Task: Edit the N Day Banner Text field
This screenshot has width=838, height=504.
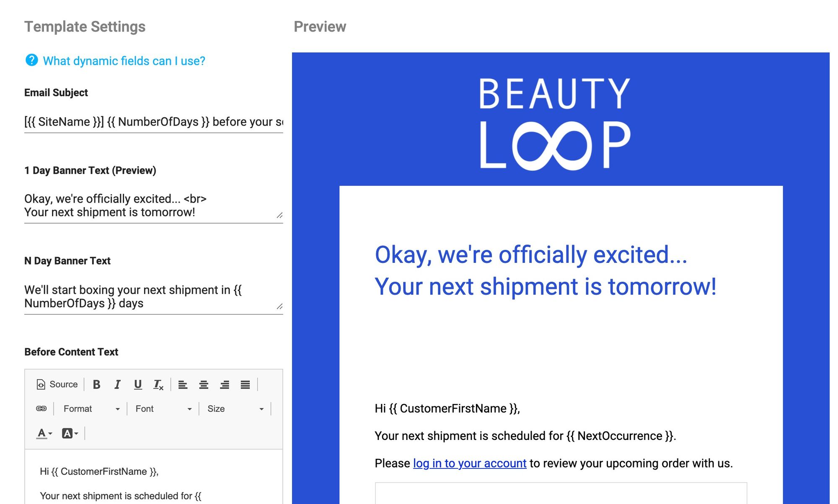Action: point(154,296)
